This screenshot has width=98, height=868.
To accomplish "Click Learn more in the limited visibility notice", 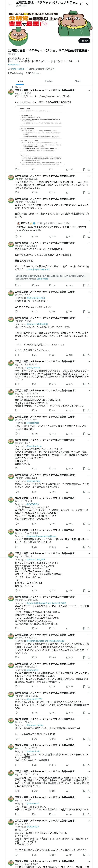I will point(42,279).
